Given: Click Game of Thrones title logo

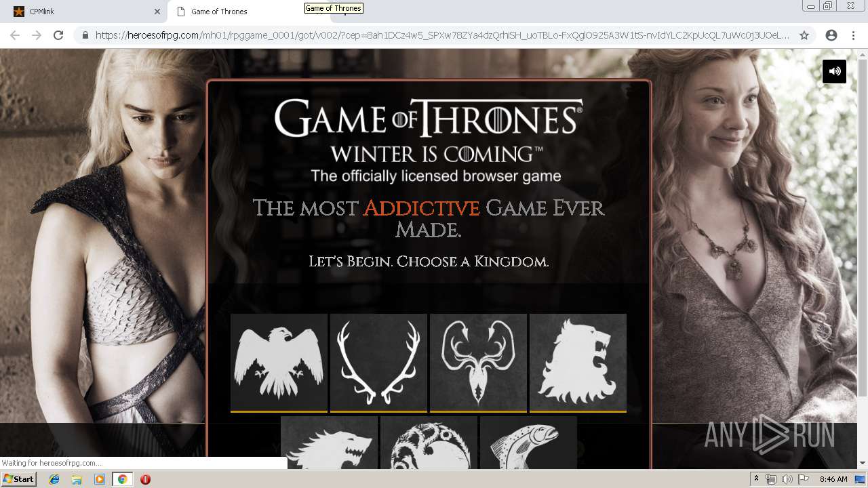Looking at the screenshot, I should (x=429, y=118).
